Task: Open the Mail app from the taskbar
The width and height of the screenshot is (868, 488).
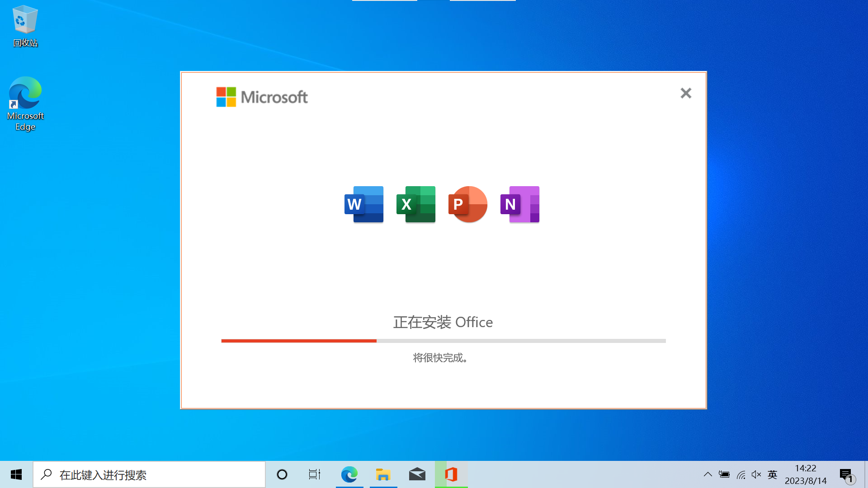Action: click(417, 474)
